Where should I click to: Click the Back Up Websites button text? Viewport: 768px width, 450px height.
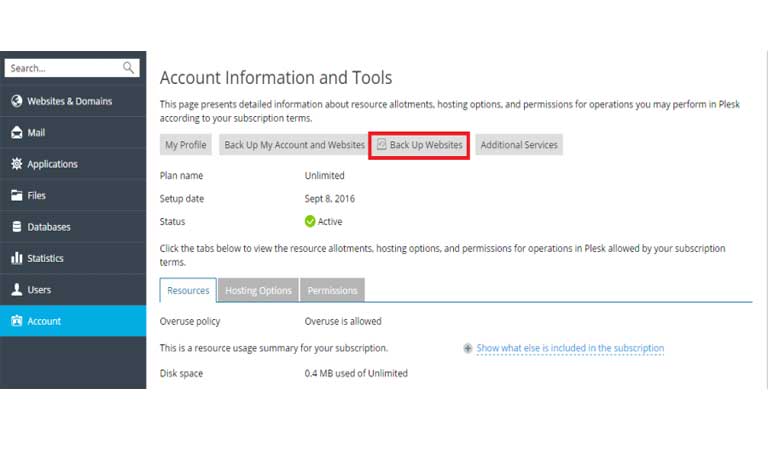426,144
